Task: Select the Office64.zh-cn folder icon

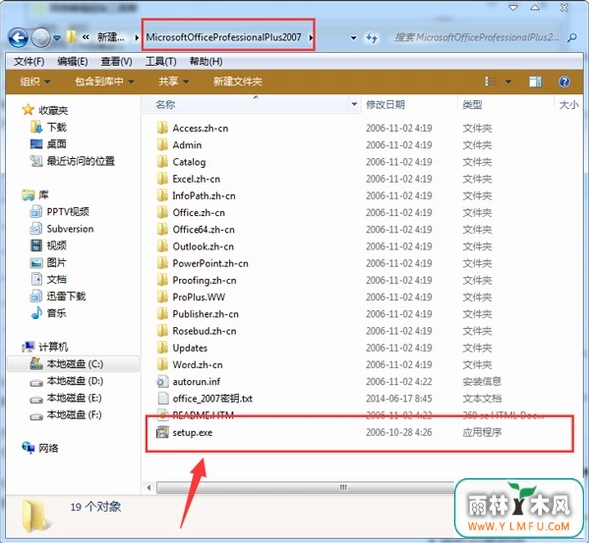Action: pyautogui.click(x=162, y=229)
